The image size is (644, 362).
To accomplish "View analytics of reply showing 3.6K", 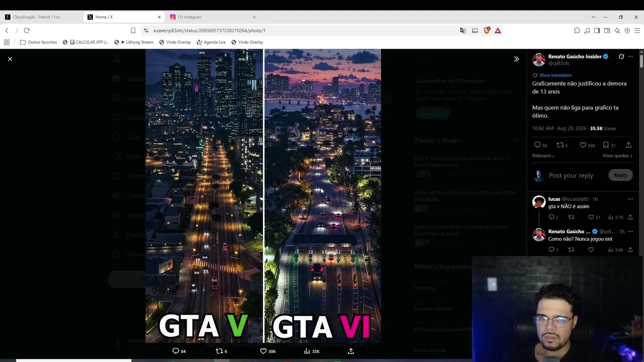I will click(615, 249).
